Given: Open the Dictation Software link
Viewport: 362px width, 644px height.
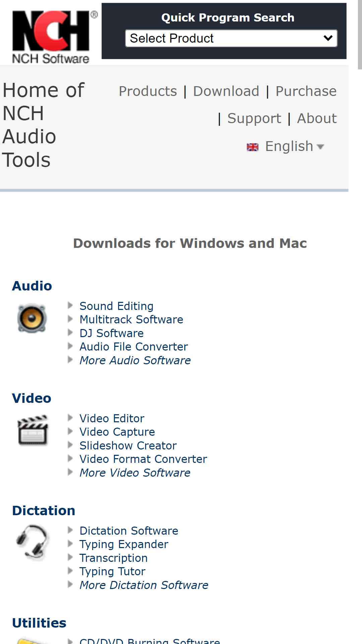Looking at the screenshot, I should click(x=129, y=531).
